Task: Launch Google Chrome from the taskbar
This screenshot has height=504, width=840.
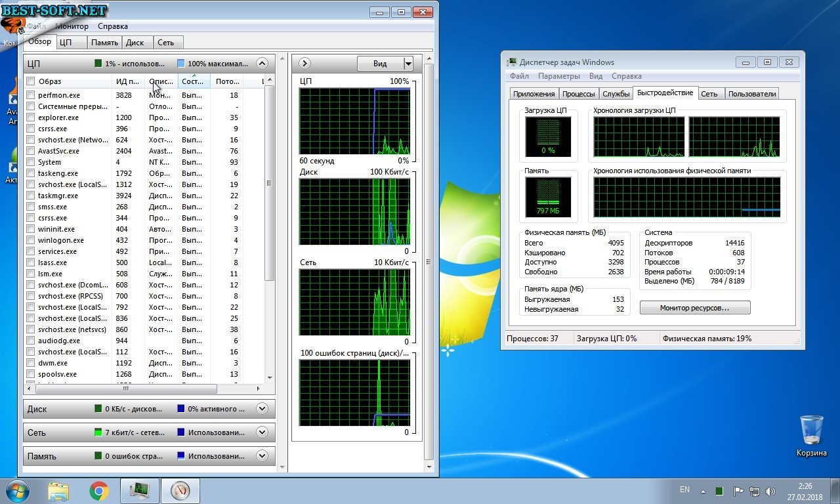Action: (x=99, y=491)
